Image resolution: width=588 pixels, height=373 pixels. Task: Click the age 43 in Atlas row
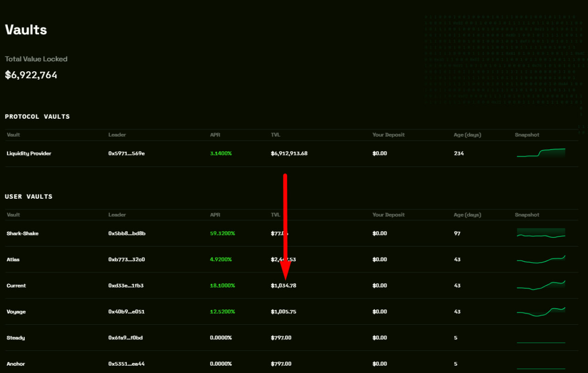point(457,260)
